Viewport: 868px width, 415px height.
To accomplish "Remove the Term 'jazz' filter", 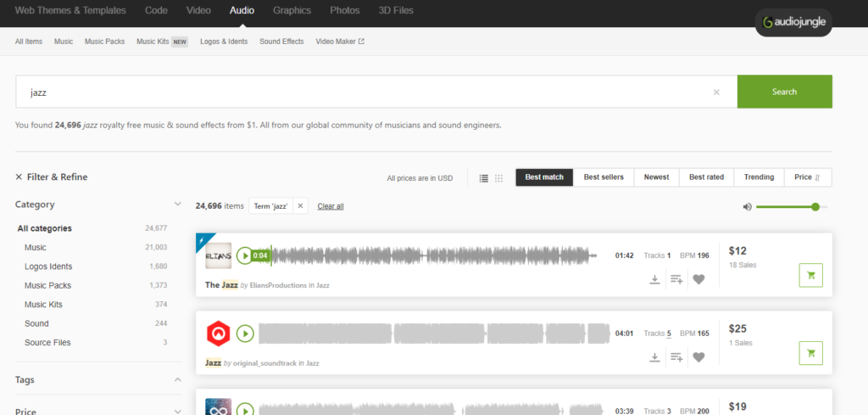I will pyautogui.click(x=300, y=206).
